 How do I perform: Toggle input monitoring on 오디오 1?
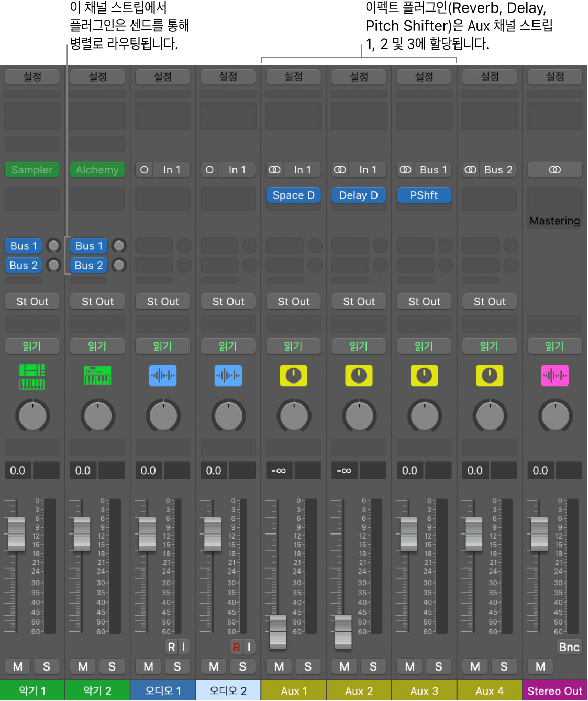tap(184, 647)
